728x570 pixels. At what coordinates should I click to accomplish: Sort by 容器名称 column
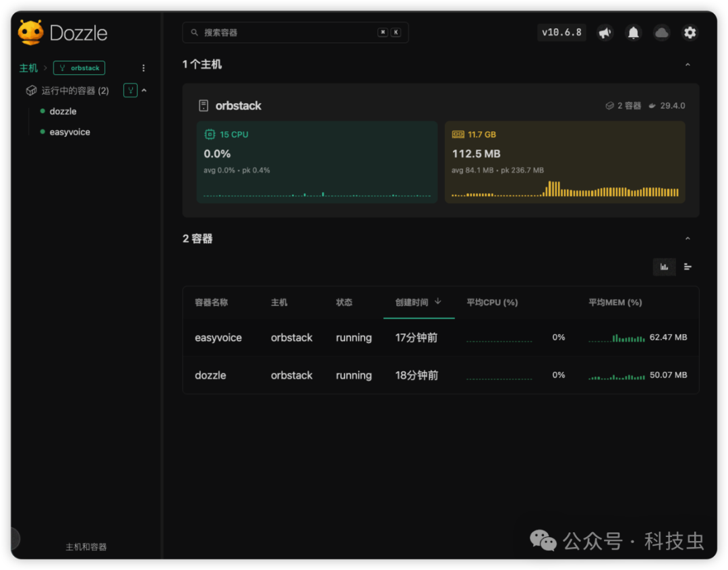pos(211,303)
